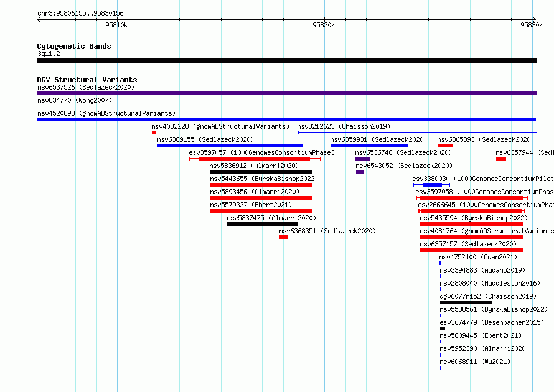Open nsv6357157 (Sedlazeck2020) label

pyautogui.click(x=468, y=244)
